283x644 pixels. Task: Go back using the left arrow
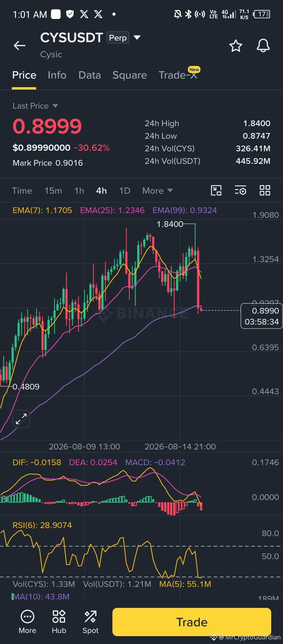coord(20,46)
